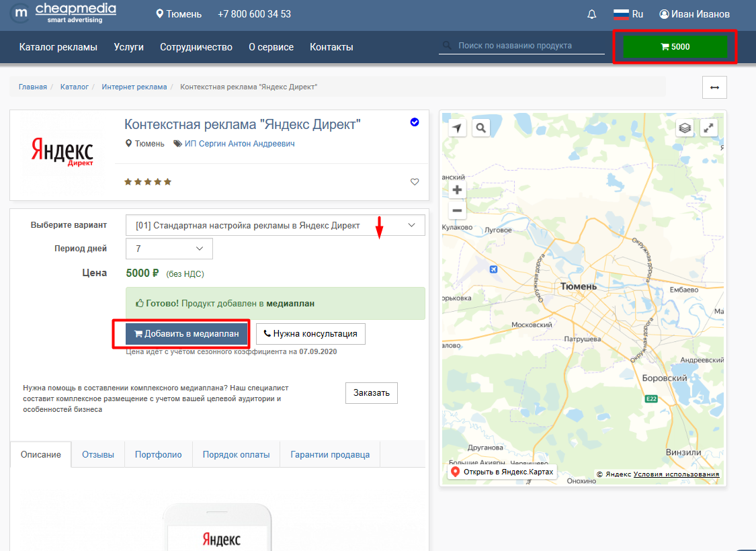
Task: Select the Тюмень city location in header
Action: [x=179, y=14]
